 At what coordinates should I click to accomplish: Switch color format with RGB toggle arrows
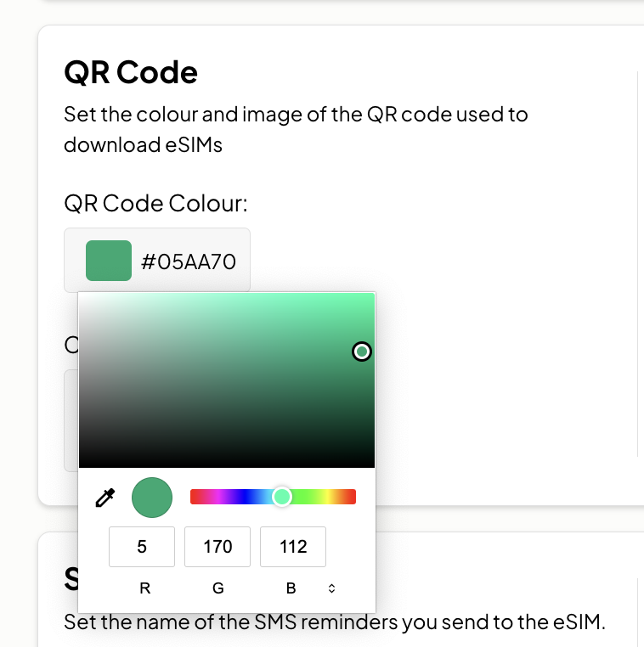pos(331,588)
